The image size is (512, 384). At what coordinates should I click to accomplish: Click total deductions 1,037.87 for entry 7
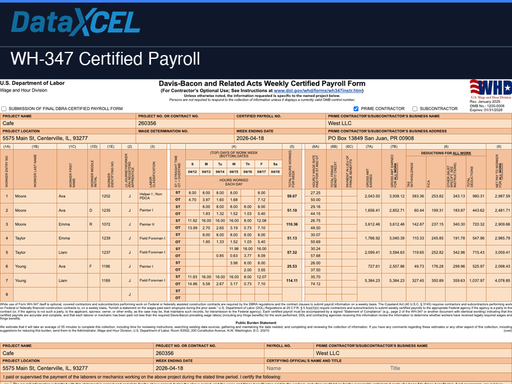click(x=476, y=280)
